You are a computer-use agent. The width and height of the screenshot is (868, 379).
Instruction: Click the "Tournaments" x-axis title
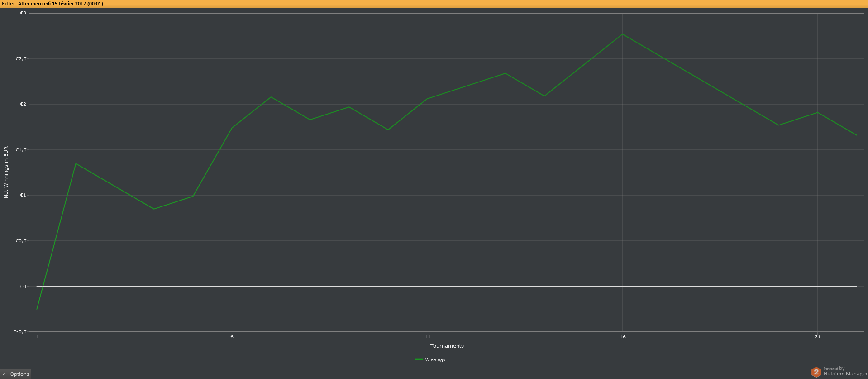point(447,346)
